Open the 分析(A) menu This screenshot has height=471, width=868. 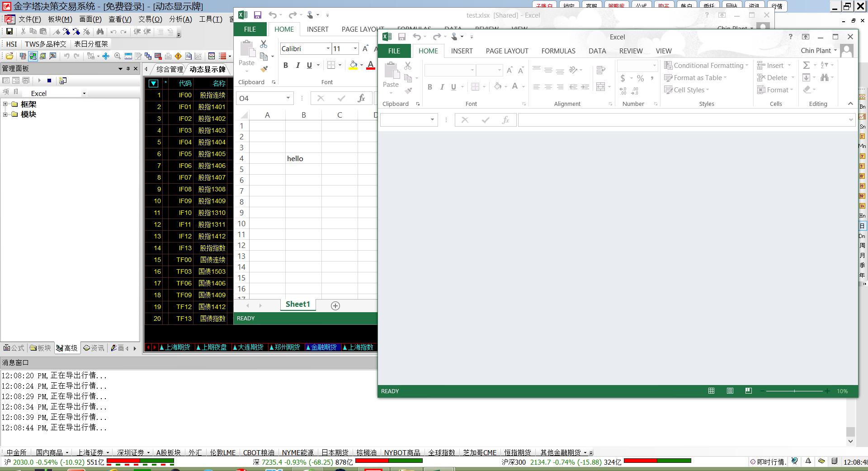(180, 19)
